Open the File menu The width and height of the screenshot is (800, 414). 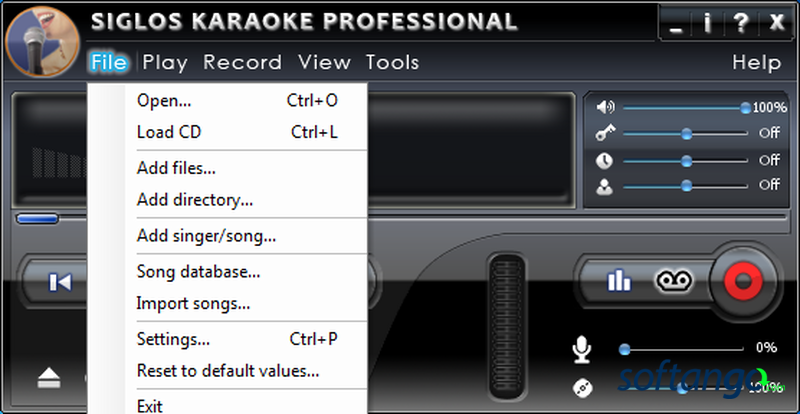coord(109,62)
